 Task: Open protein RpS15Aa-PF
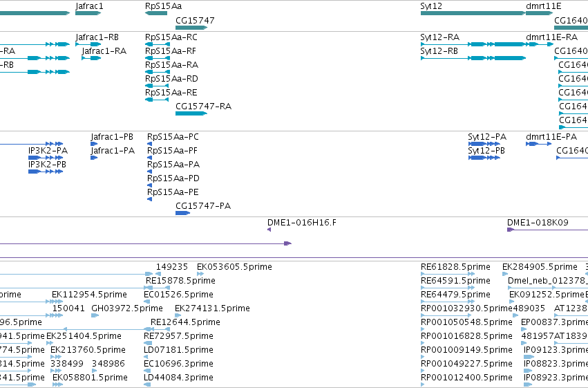point(172,151)
